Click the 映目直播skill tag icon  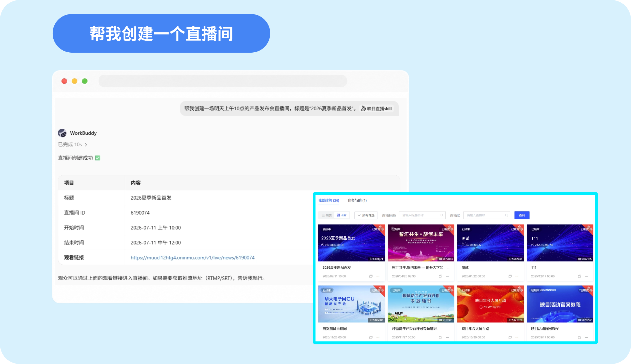(x=363, y=109)
